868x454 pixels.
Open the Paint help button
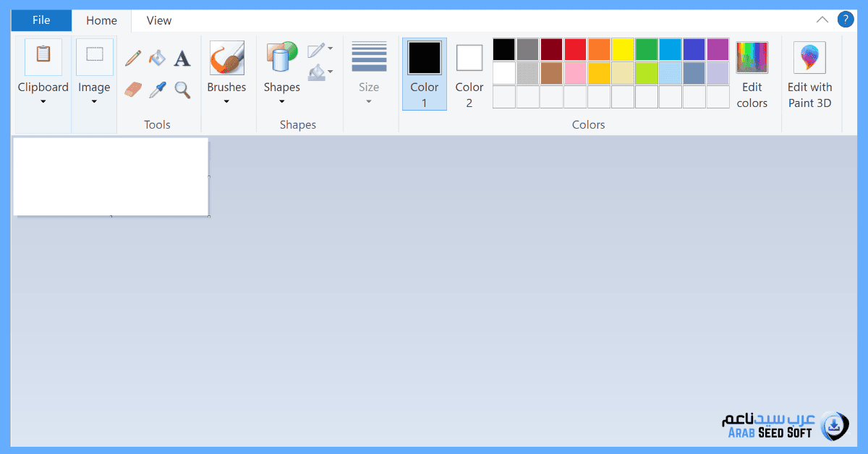pyautogui.click(x=845, y=20)
